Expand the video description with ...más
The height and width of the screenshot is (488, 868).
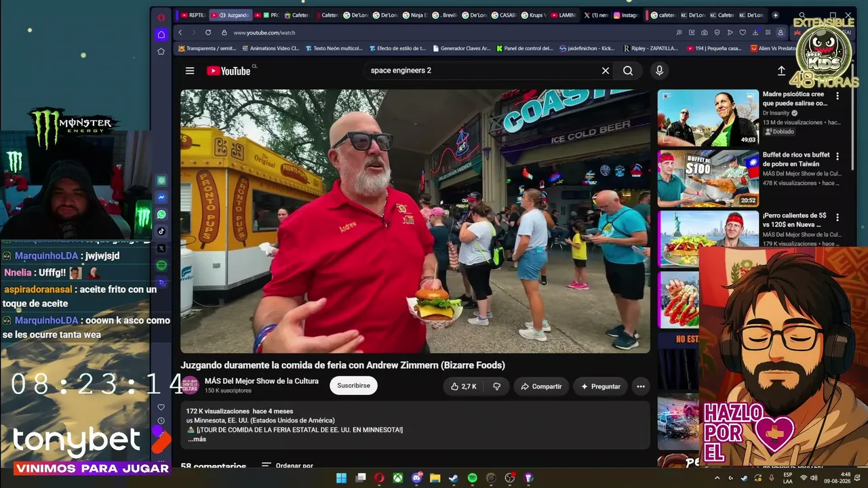pyautogui.click(x=197, y=439)
